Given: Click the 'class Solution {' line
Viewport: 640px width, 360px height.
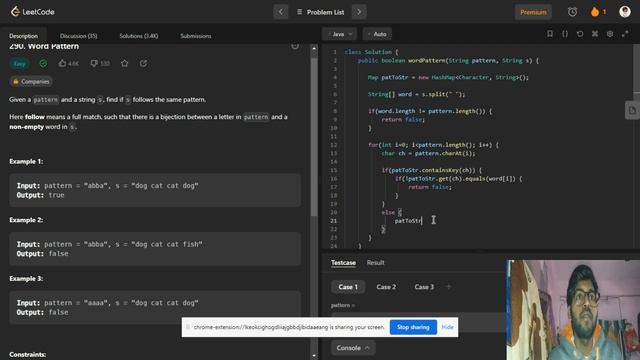Looking at the screenshot, I should click(x=371, y=52).
